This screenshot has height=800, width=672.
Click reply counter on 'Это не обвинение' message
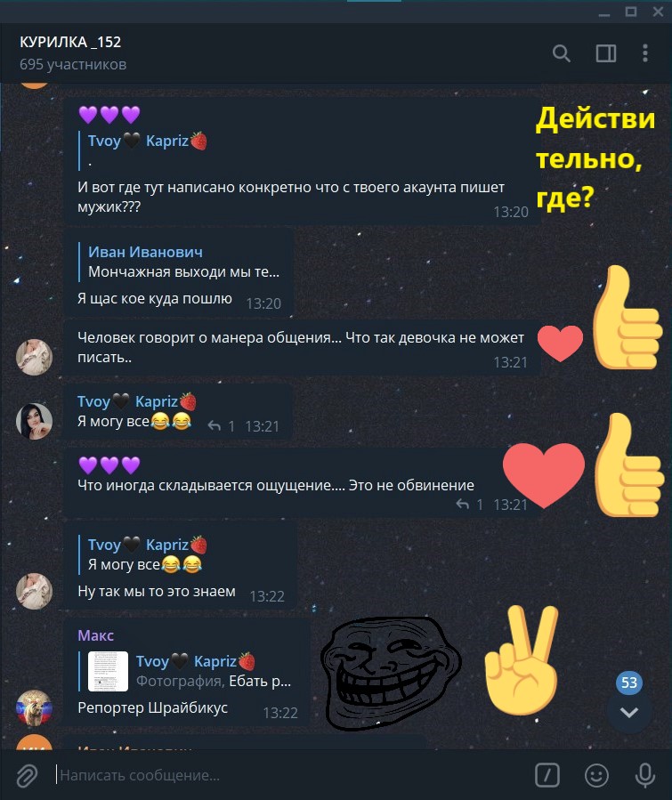(x=470, y=504)
